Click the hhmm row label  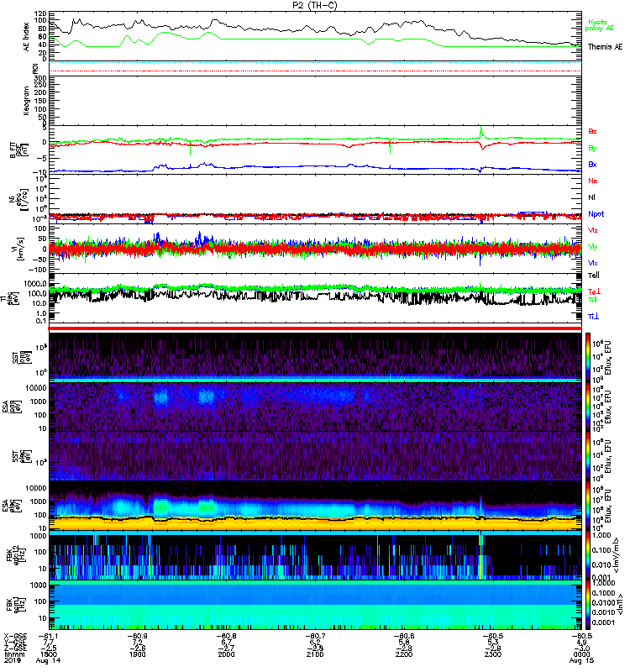[x=13, y=654]
